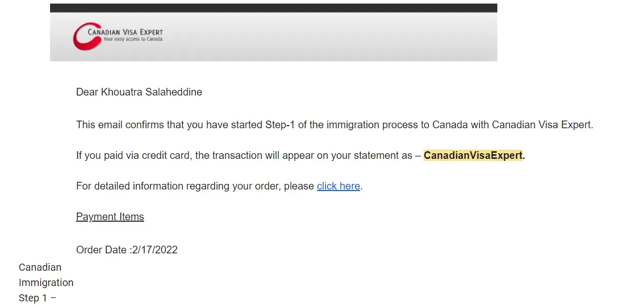Click the dark top bar of the header
644x307 pixels.
pyautogui.click(x=273, y=8)
